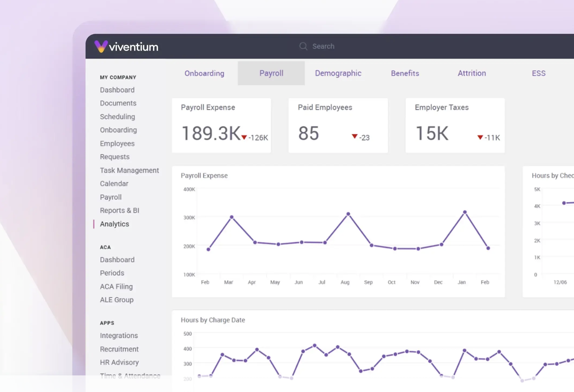Open Integrations under Apps
574x392 pixels.
[119, 335]
